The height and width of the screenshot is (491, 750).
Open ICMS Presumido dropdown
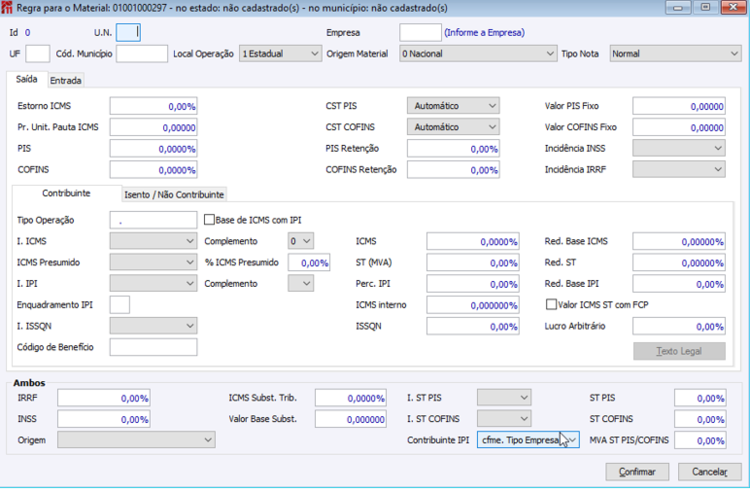(x=153, y=262)
